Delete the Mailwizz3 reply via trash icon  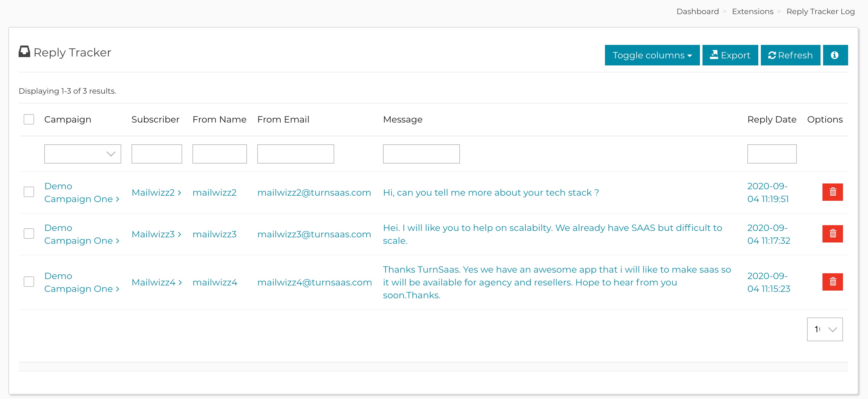832,234
